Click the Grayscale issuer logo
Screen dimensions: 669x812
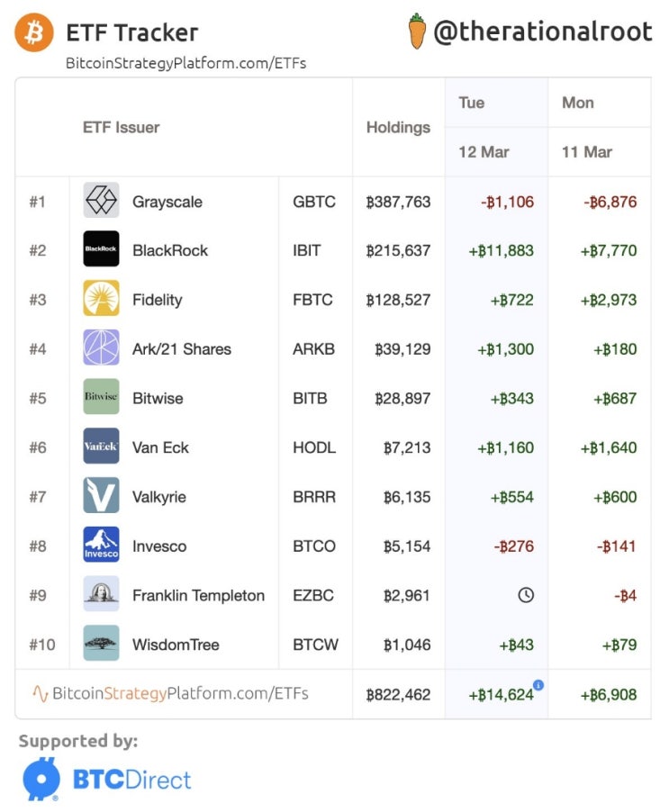pos(101,200)
